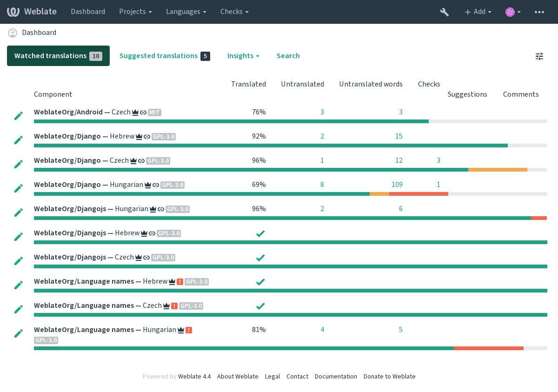Click red alert icon in Language names Hebrew
This screenshot has height=392, width=558.
(x=180, y=282)
